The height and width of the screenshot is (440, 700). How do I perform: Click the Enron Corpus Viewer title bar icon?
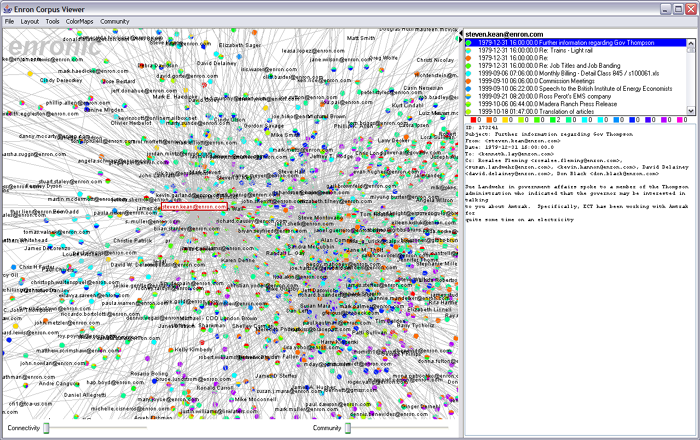coord(7,9)
